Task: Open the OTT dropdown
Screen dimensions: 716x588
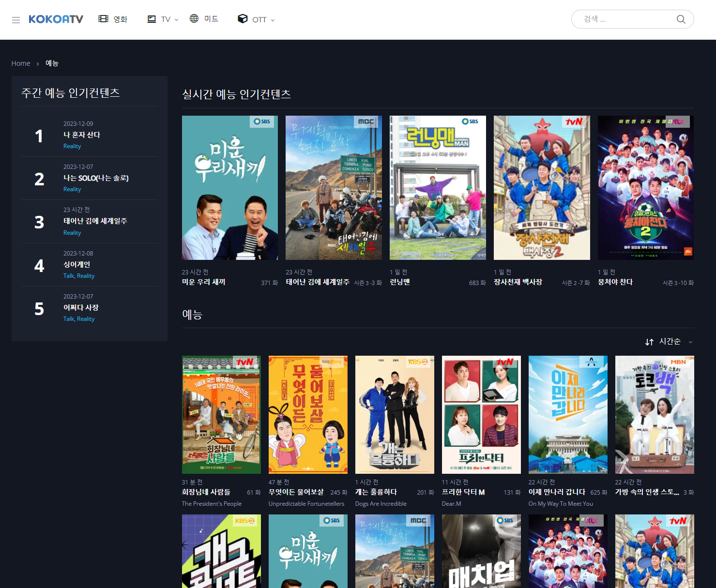Action: [273, 20]
